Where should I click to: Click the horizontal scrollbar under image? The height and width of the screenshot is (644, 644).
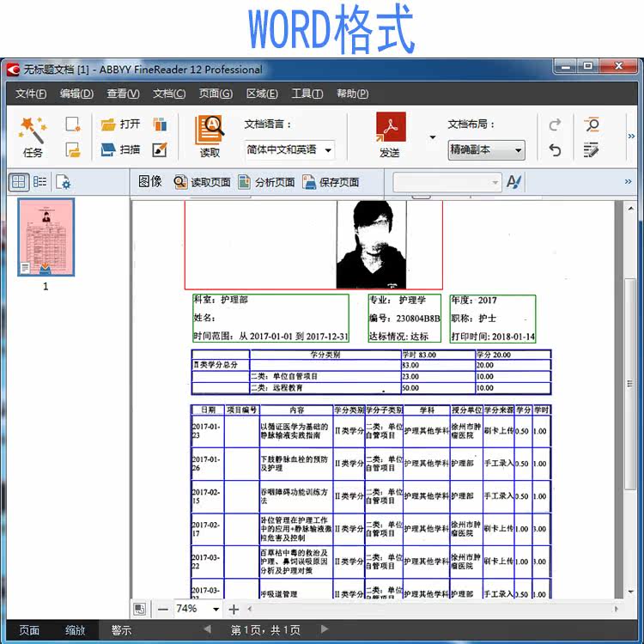click(x=433, y=609)
